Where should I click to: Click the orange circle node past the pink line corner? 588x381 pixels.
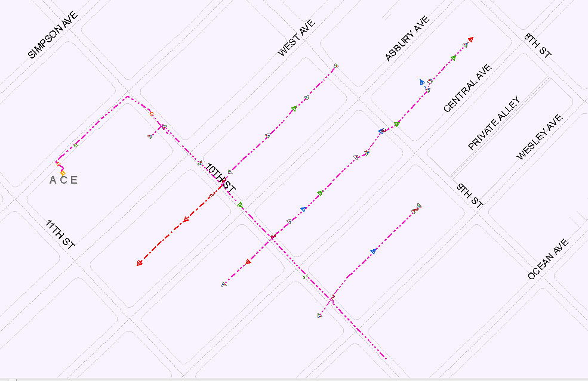coord(152,114)
